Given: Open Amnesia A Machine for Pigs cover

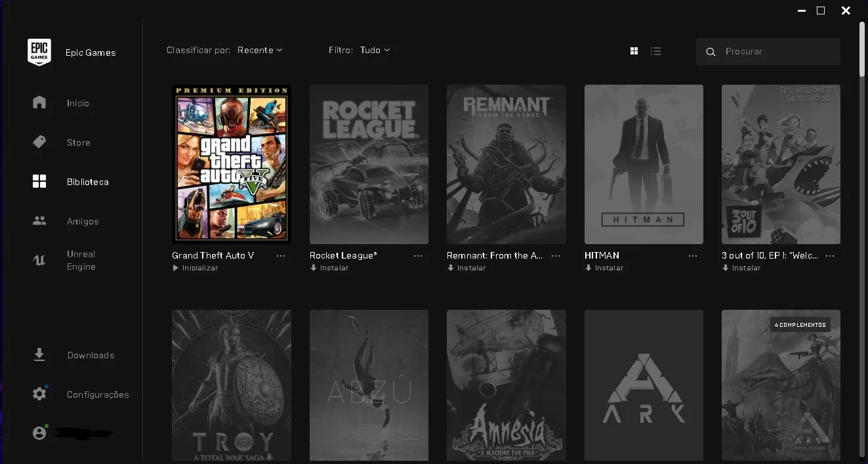Looking at the screenshot, I should tap(506, 385).
